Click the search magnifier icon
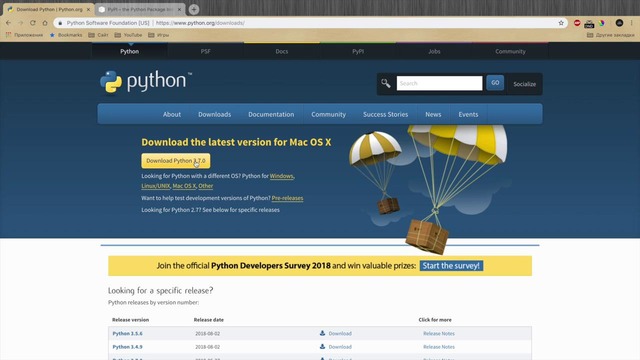The height and width of the screenshot is (360, 640). coord(386,83)
